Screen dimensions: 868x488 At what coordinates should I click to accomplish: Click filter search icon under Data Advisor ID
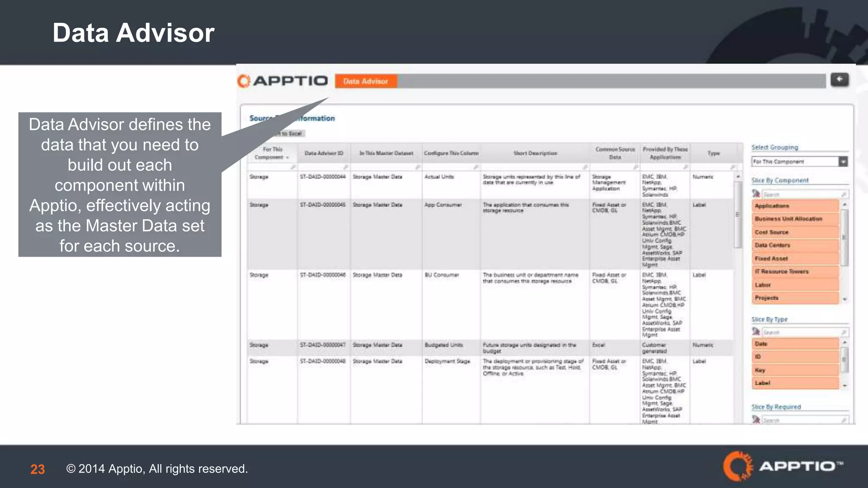tap(346, 167)
